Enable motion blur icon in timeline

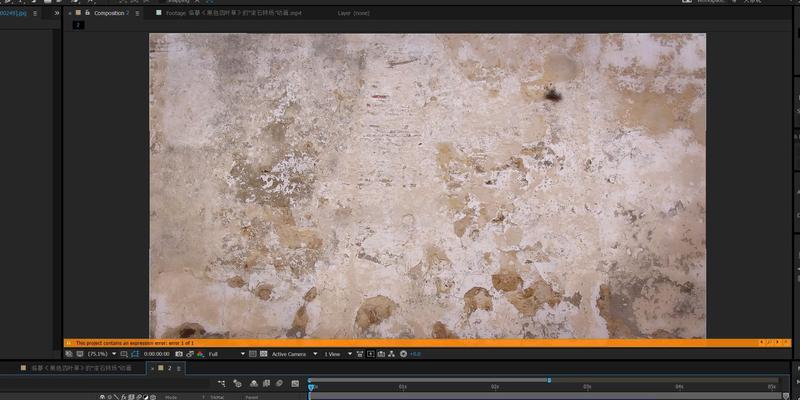(x=280, y=384)
